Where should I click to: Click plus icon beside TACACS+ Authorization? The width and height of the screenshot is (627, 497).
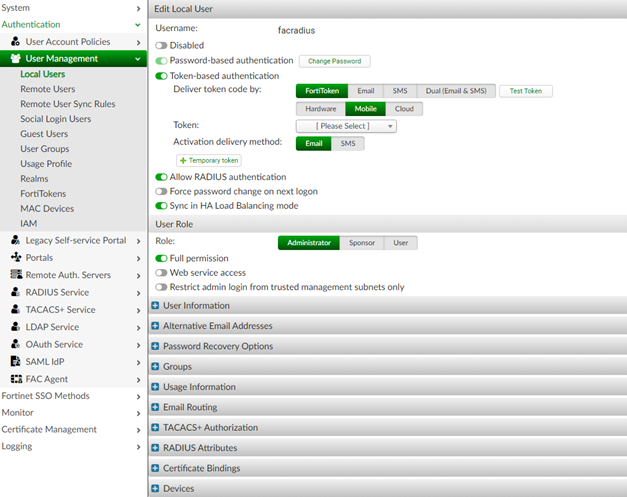coord(155,427)
